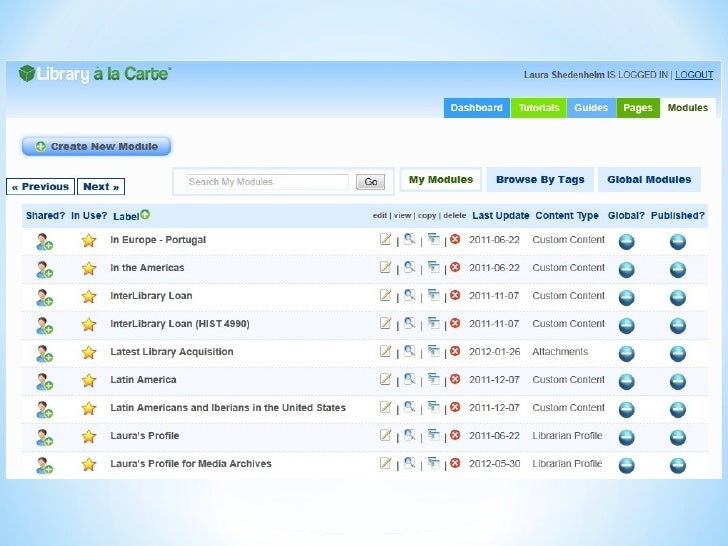Go to the Next page of modules
The image size is (728, 546).
click(x=101, y=187)
